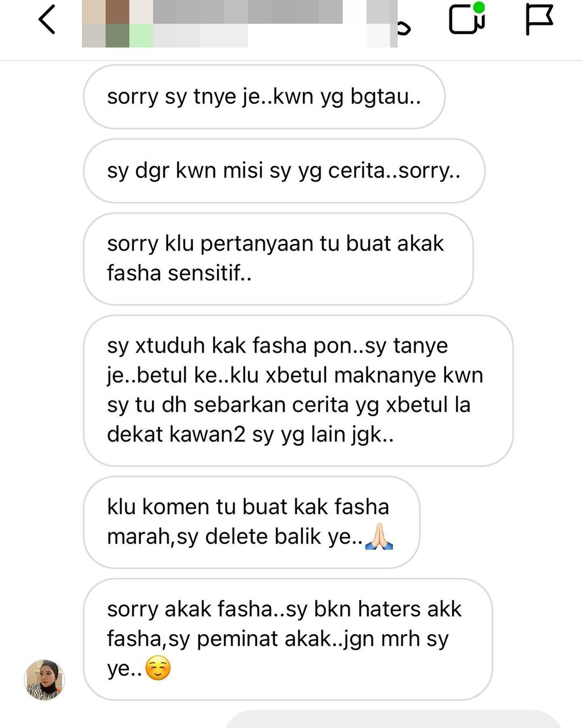
Task: Select the 'sy delete balik ye' message bubble
Action: click(252, 522)
